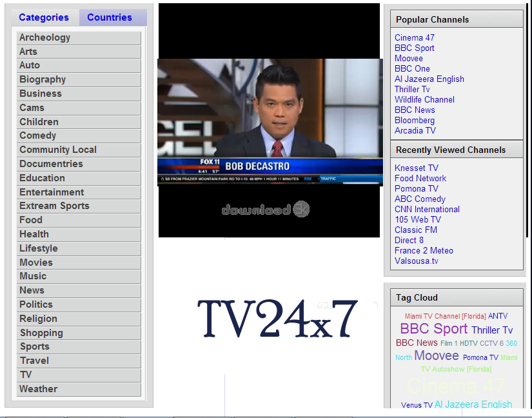Click the Food Network link
The width and height of the screenshot is (532, 418).
point(420,179)
